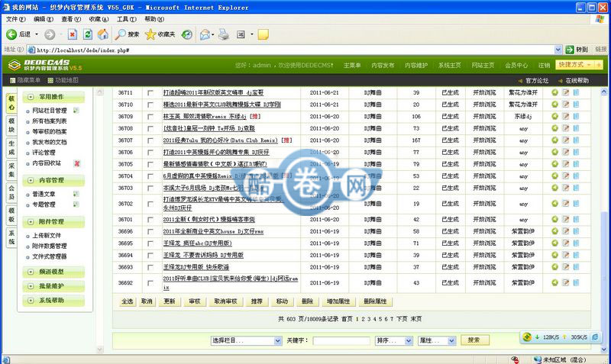611x364 pixels.
Task: Open 所有档案列表 in the sidebar
Action: [x=49, y=121]
